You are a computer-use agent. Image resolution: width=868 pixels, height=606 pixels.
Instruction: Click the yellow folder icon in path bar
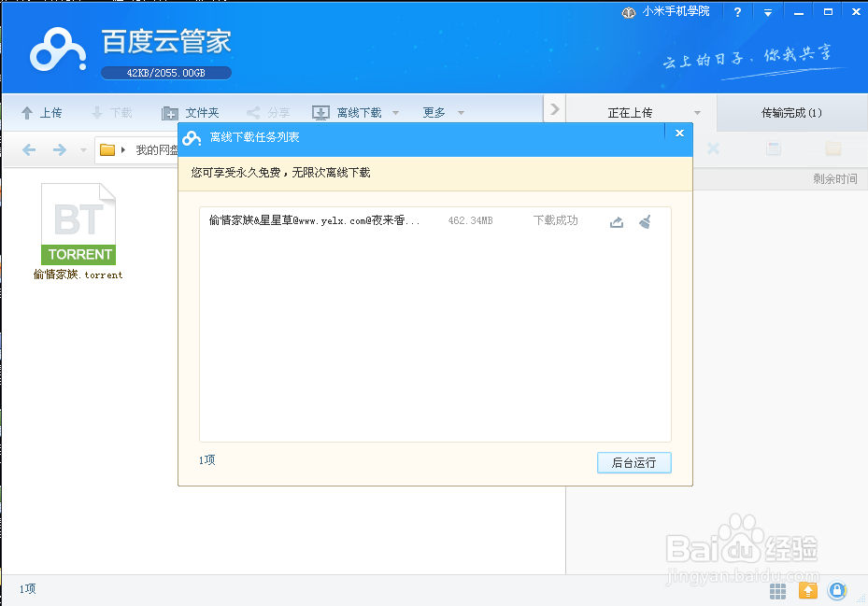(x=107, y=149)
